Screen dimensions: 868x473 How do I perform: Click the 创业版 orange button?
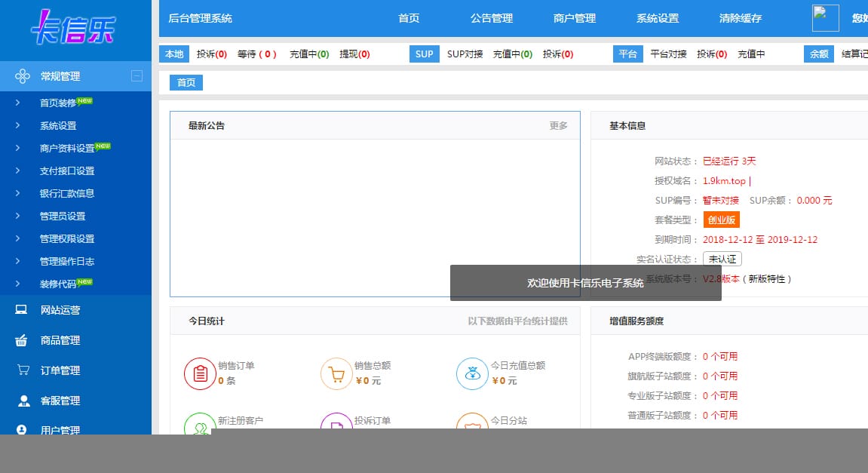click(x=721, y=220)
